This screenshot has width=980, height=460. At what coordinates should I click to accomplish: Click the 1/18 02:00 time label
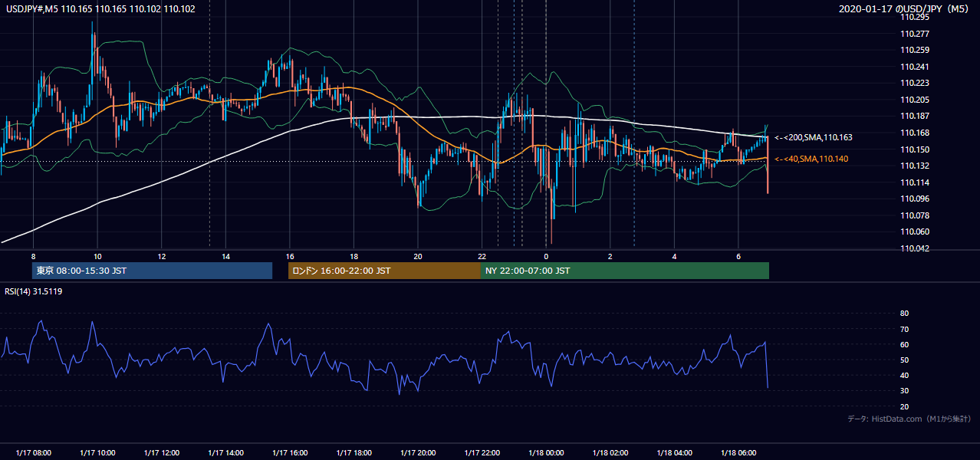pos(610,452)
